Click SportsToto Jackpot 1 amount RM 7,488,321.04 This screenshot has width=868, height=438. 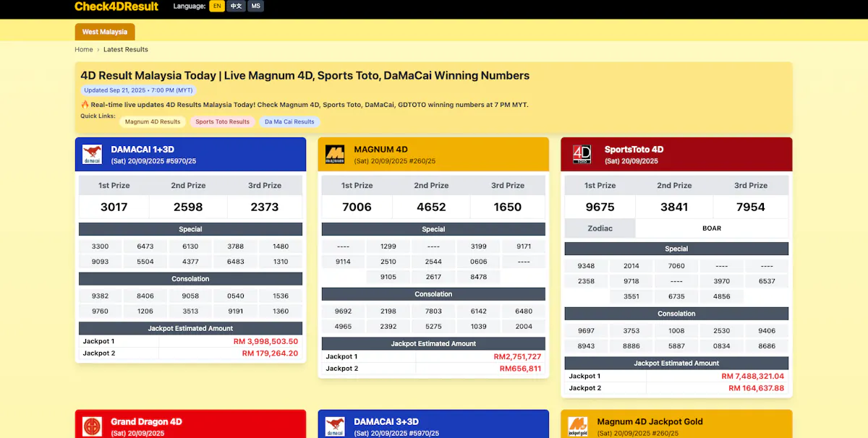coord(752,377)
